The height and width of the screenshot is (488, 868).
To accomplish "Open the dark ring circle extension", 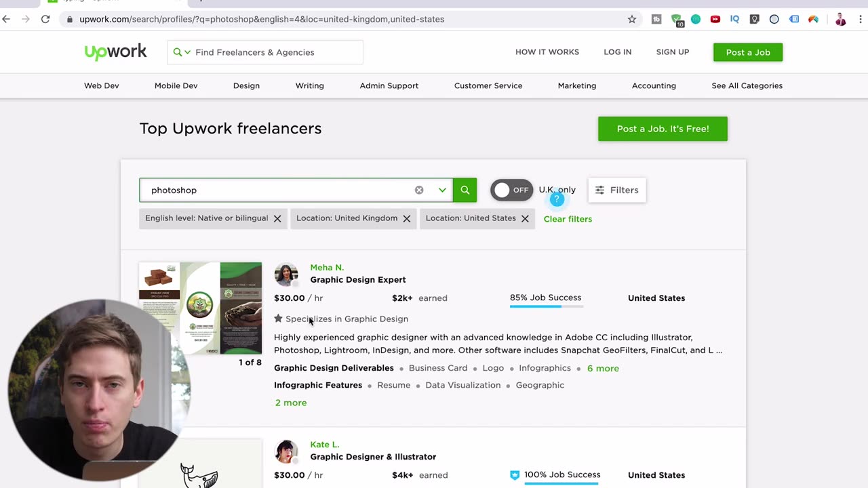I will pyautogui.click(x=774, y=19).
